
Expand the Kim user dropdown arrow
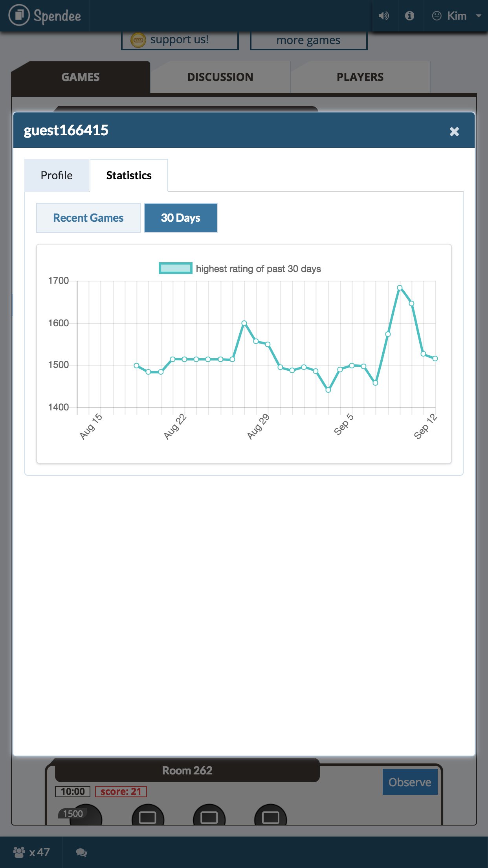click(x=478, y=16)
